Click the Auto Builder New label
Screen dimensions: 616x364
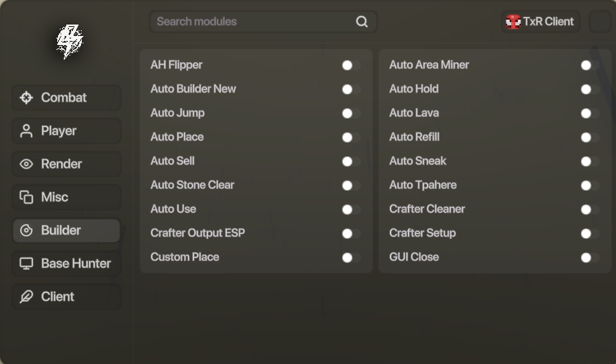tap(193, 88)
